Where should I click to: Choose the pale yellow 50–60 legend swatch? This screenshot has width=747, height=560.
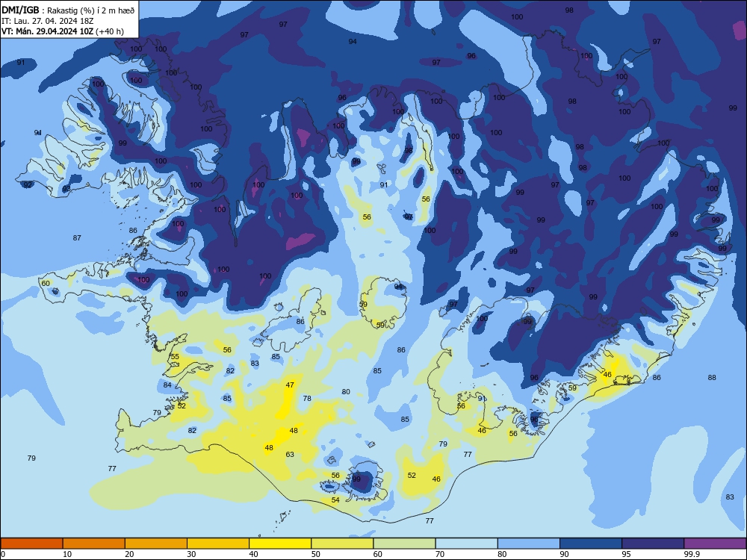342,544
